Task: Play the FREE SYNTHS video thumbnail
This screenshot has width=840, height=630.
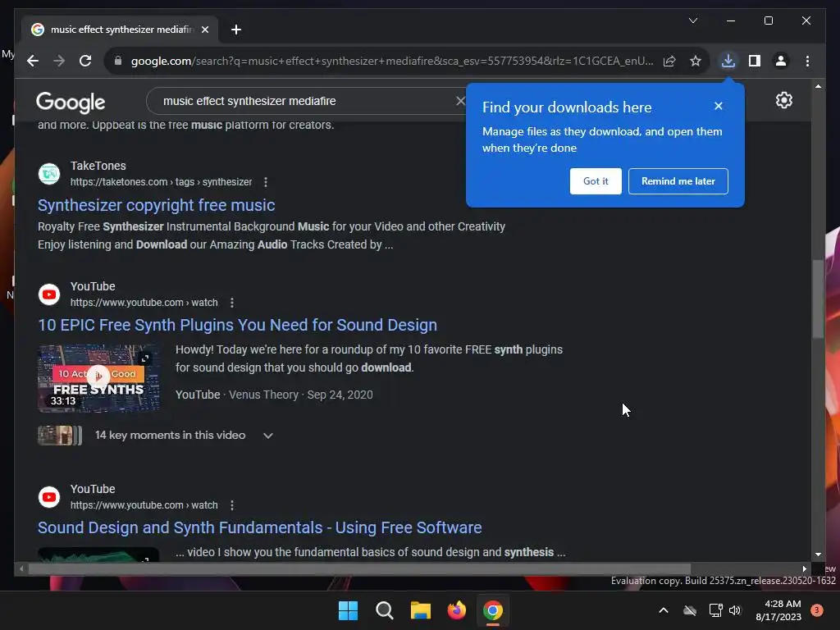Action: pyautogui.click(x=98, y=378)
